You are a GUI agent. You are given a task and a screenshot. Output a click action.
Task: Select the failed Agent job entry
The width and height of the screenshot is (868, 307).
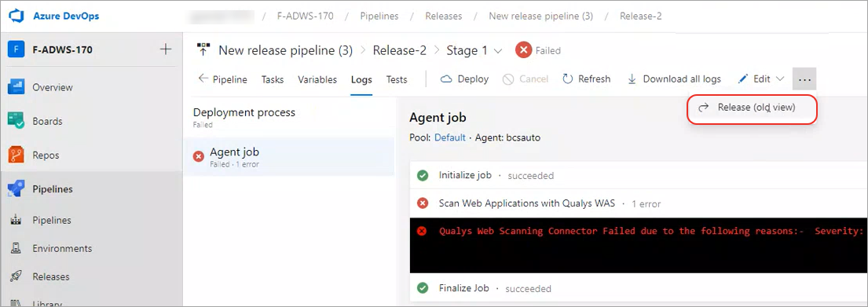289,156
